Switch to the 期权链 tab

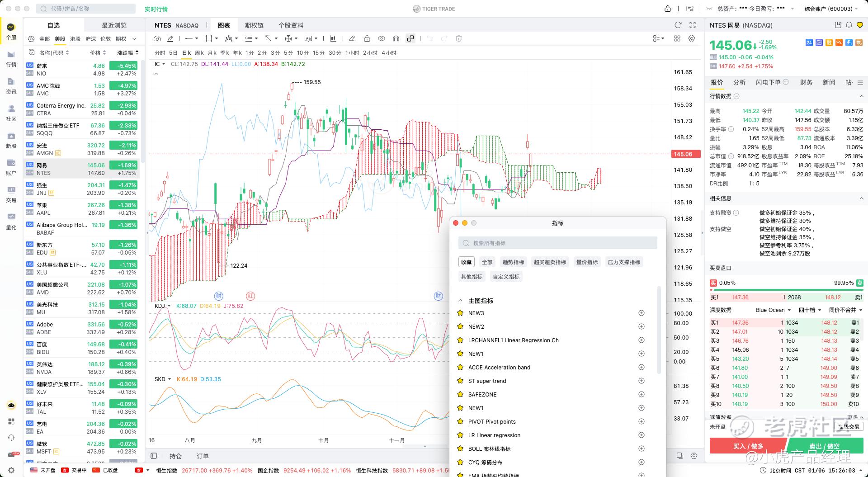click(254, 25)
